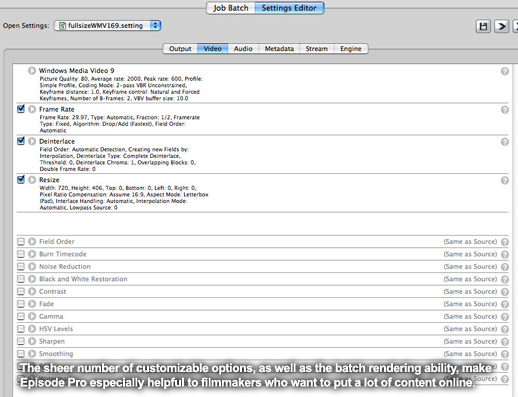This screenshot has width=518, height=397.
Task: Select the Video tab
Action: [x=212, y=49]
